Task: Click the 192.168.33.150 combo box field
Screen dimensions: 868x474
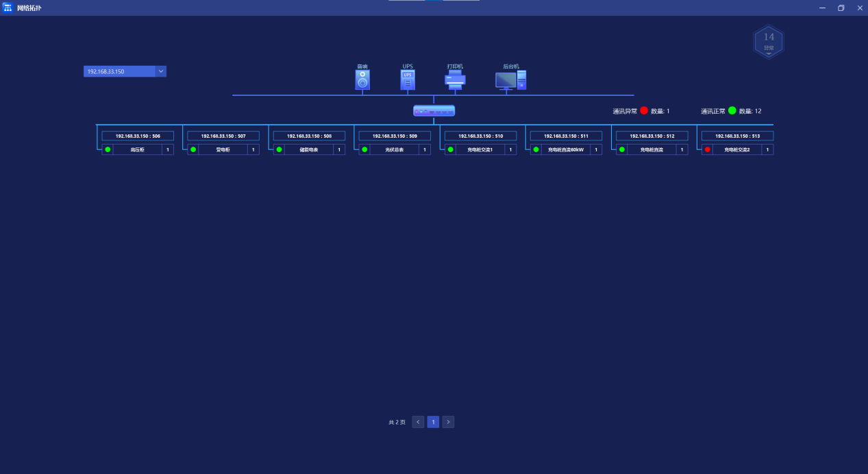Action: click(119, 71)
